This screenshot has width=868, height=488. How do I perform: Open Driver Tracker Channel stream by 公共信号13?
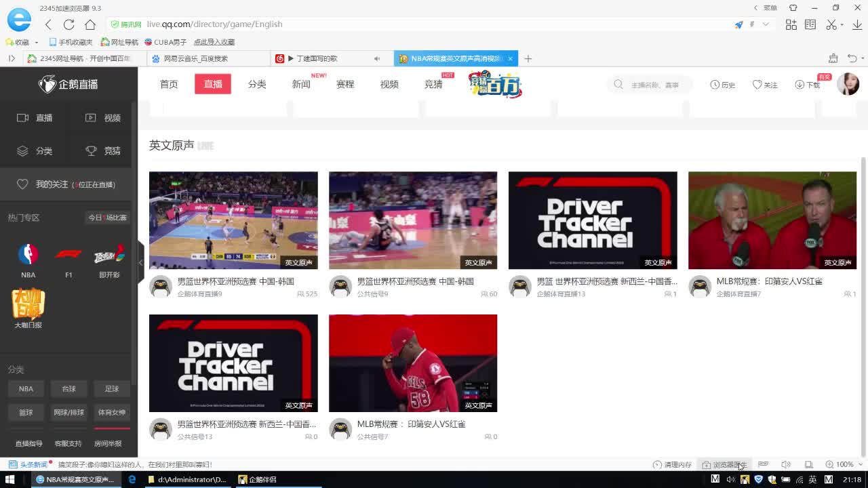(x=233, y=363)
